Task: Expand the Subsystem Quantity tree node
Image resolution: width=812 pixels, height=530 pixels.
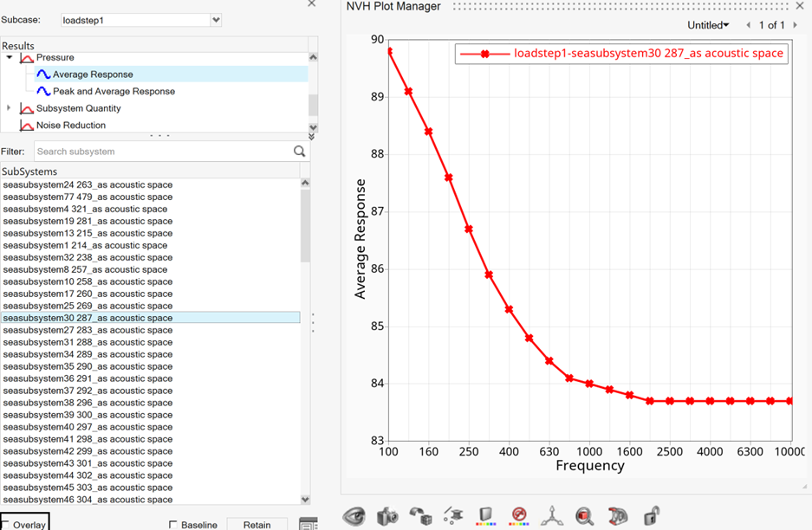Action: (x=10, y=108)
